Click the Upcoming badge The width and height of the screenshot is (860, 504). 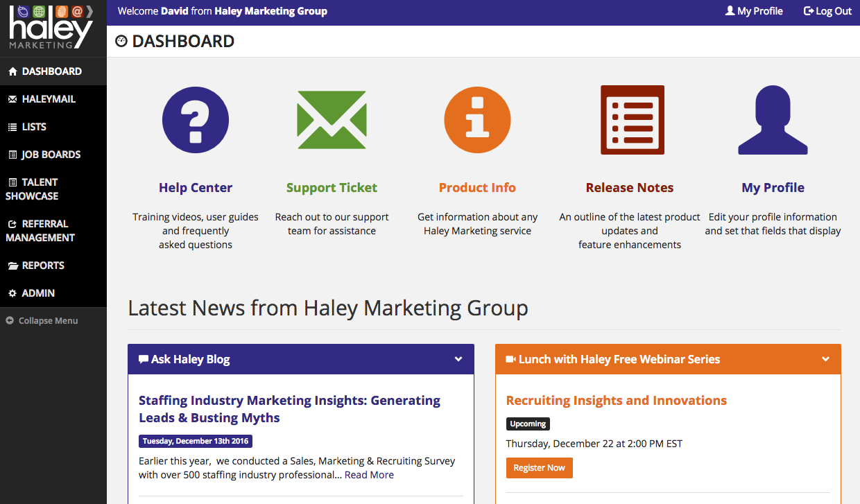tap(528, 424)
